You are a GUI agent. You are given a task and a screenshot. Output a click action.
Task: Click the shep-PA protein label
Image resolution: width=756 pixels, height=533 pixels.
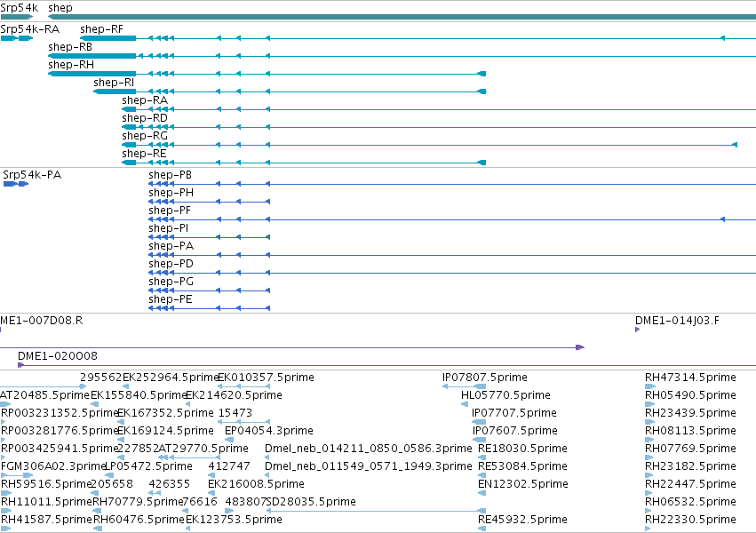tap(171, 246)
